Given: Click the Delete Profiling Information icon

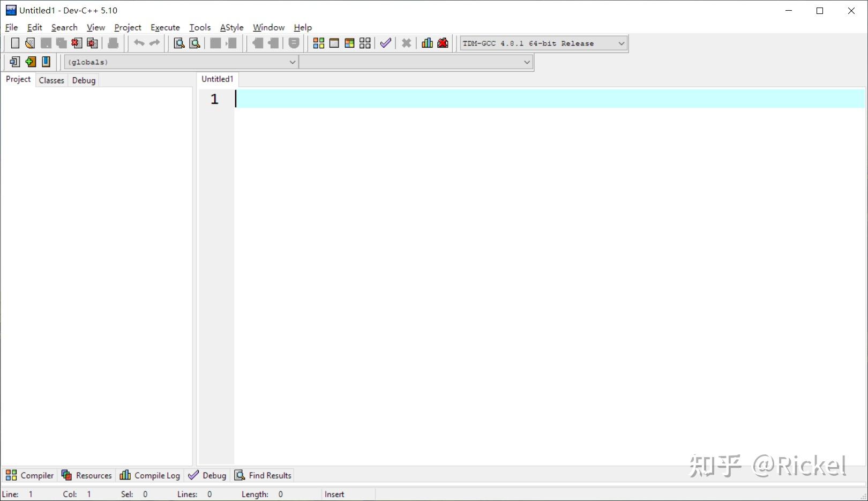Looking at the screenshot, I should click(x=443, y=43).
